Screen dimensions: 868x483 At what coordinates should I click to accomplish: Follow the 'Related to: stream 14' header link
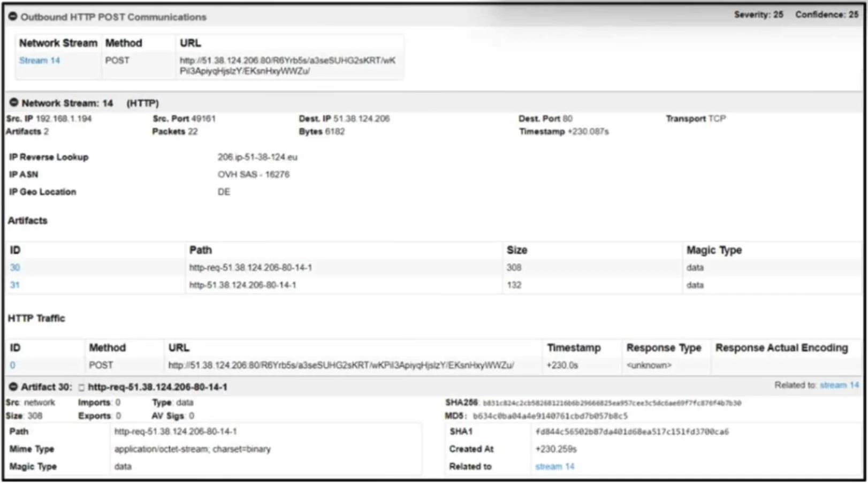pos(839,385)
